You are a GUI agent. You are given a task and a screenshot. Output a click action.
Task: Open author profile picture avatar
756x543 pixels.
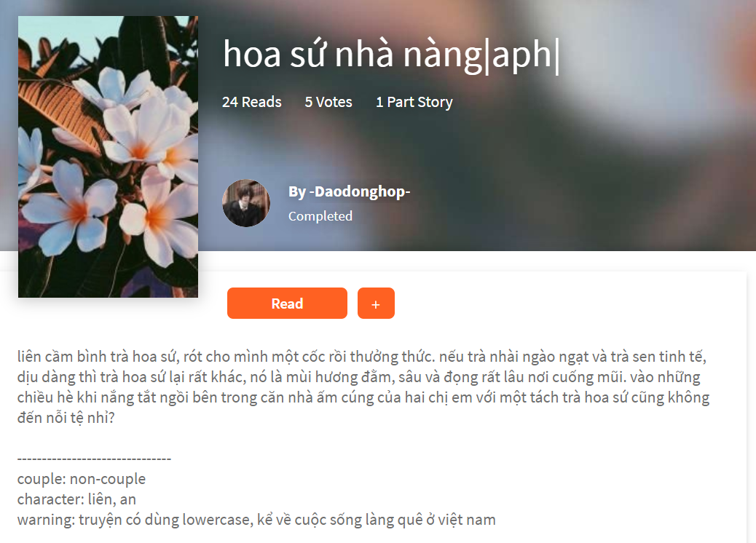[x=246, y=203]
